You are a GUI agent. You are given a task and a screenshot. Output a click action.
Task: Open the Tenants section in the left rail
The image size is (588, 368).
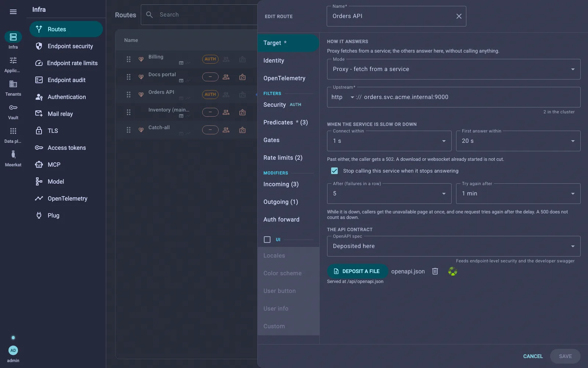click(x=13, y=88)
